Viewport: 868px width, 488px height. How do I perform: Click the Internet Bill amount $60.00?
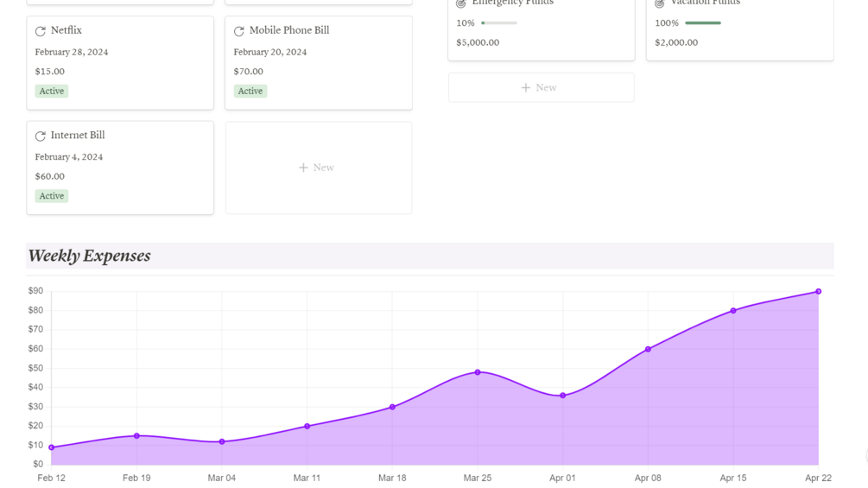pos(50,176)
